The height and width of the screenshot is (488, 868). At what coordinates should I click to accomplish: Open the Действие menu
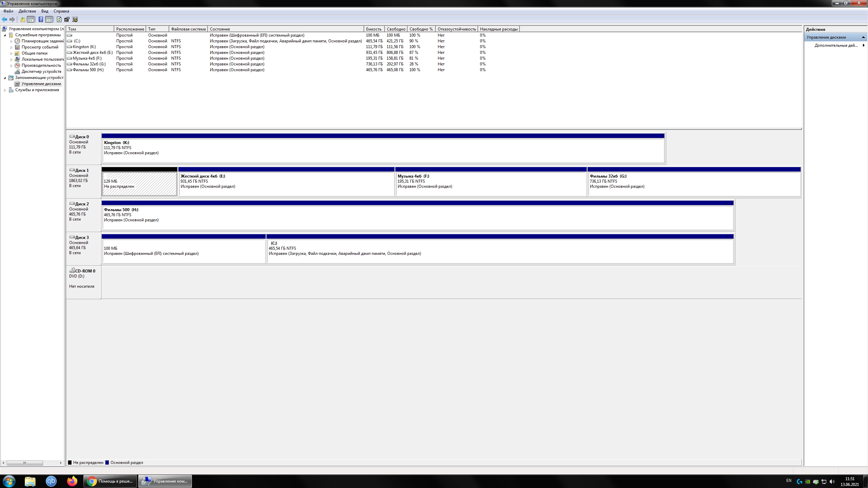coord(27,11)
